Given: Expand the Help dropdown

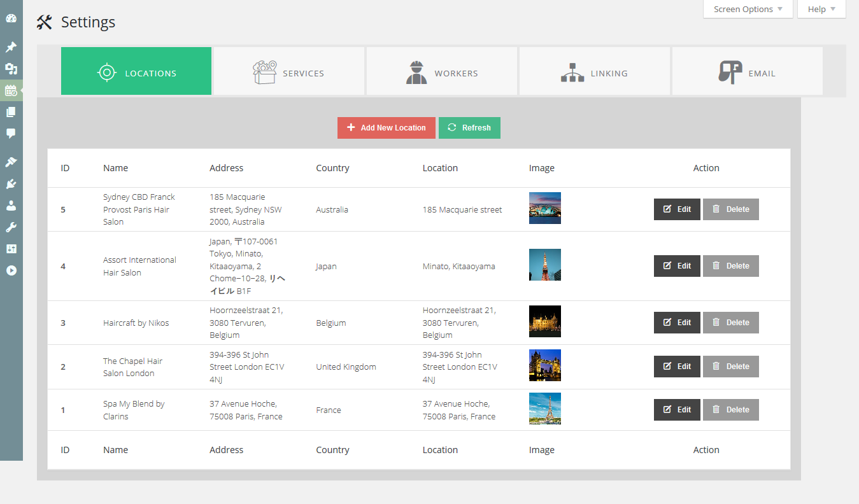Looking at the screenshot, I should 821,9.
